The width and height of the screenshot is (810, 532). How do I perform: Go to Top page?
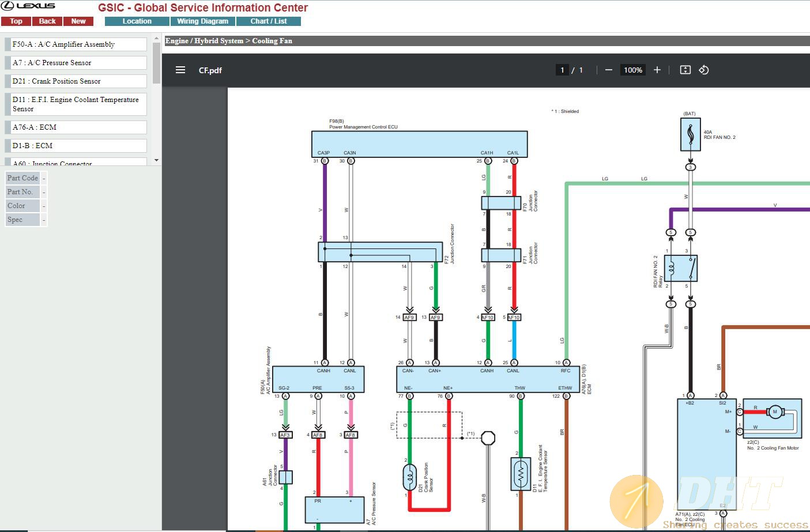tap(16, 21)
